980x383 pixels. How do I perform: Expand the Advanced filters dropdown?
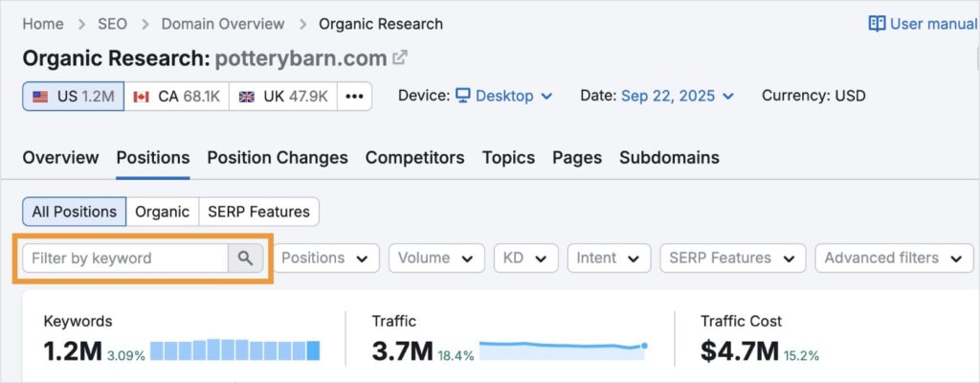[894, 258]
